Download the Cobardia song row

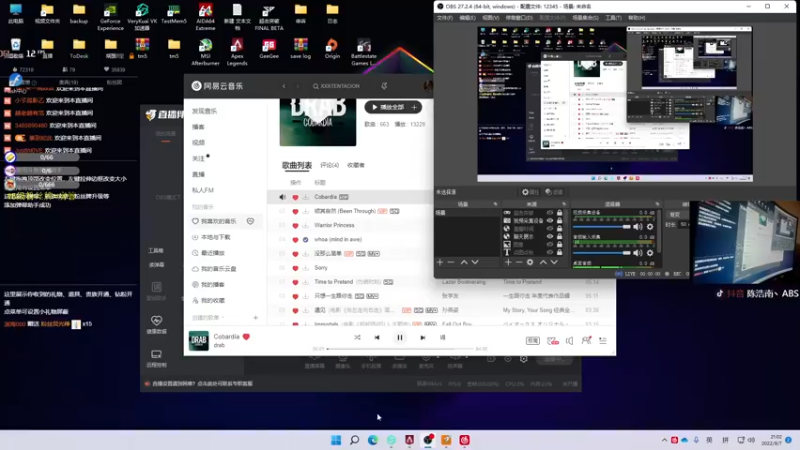coord(306,197)
